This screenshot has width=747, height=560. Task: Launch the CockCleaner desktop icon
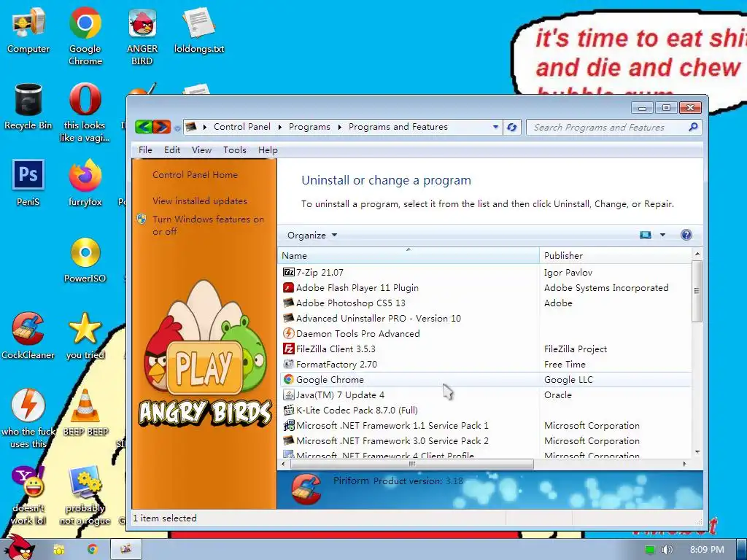[x=28, y=335]
